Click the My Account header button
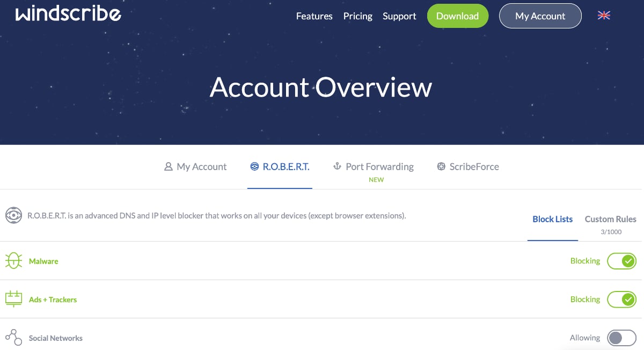The height and width of the screenshot is (350, 644). [x=540, y=16]
